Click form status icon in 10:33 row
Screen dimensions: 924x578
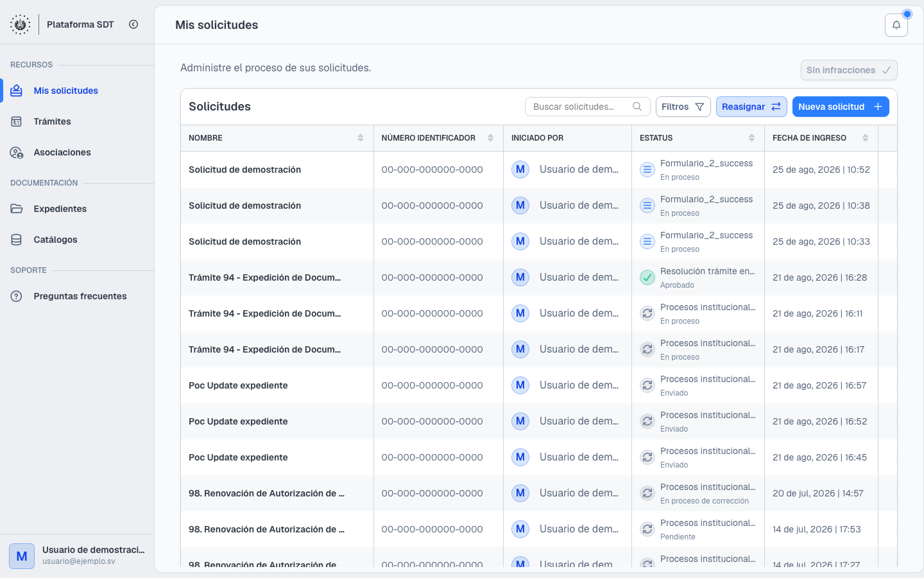(x=647, y=241)
